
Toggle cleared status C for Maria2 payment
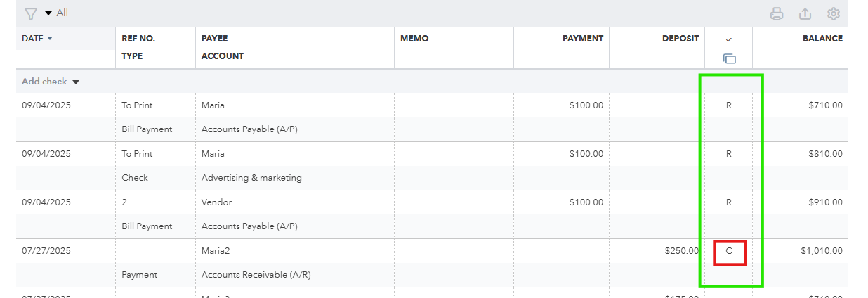(x=729, y=251)
